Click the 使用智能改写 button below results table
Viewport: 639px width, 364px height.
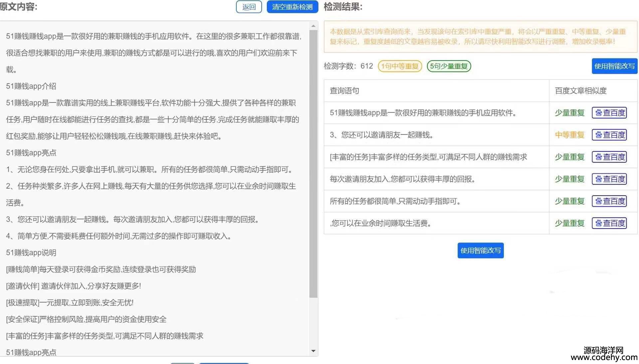point(480,250)
